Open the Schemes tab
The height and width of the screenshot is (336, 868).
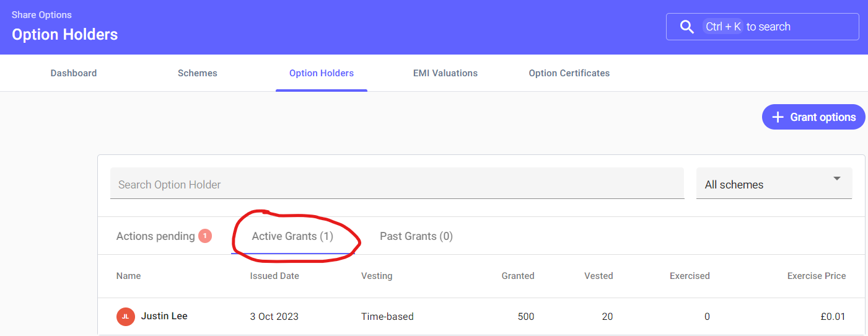pyautogui.click(x=197, y=73)
